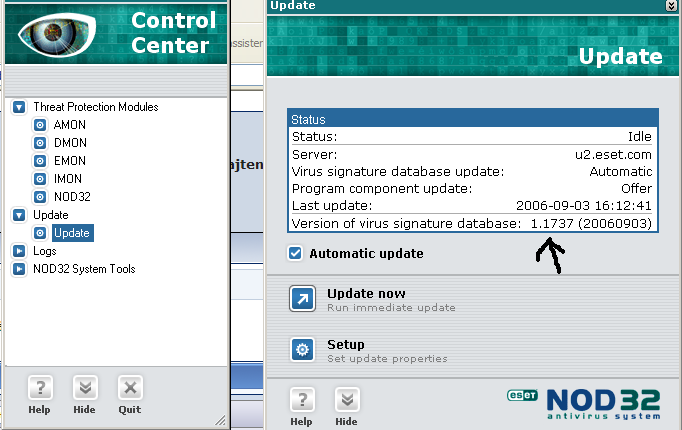Click the NOD32 scanner module icon
Screen dimensions: 682x430
point(40,197)
